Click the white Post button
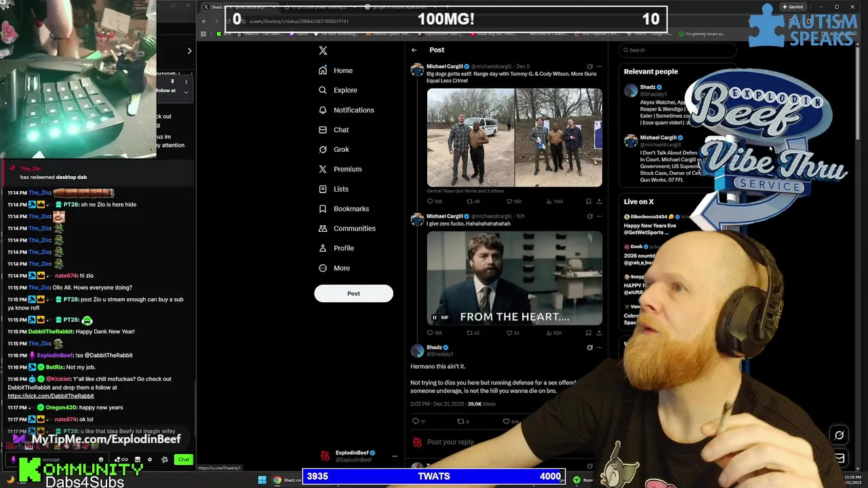 pyautogui.click(x=353, y=293)
